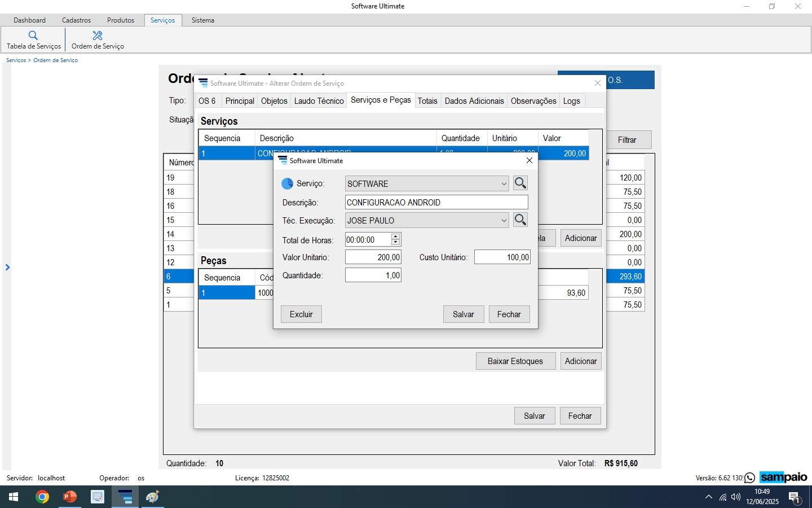Image resolution: width=812 pixels, height=508 pixels.
Task: Open Logs tab
Action: tap(571, 101)
